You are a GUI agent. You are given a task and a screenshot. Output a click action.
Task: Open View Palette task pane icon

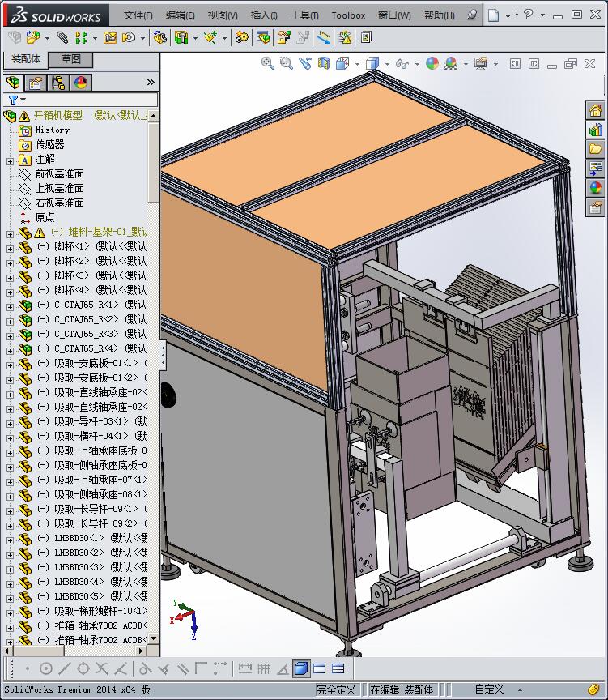click(596, 169)
